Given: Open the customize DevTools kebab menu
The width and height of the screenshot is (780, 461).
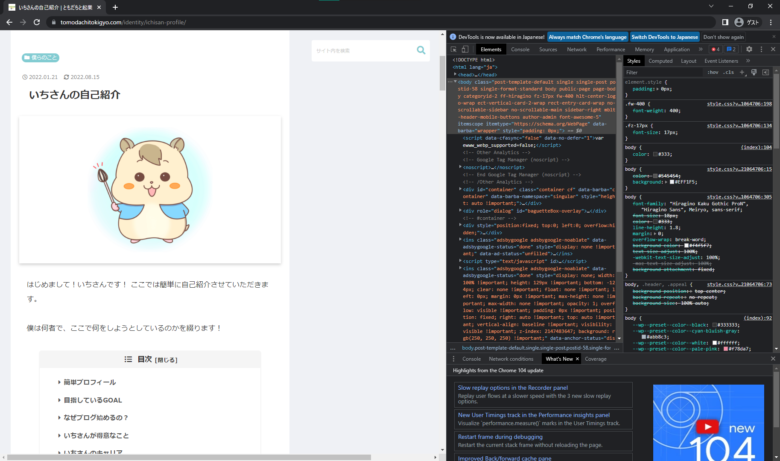Looking at the screenshot, I should [761, 49].
